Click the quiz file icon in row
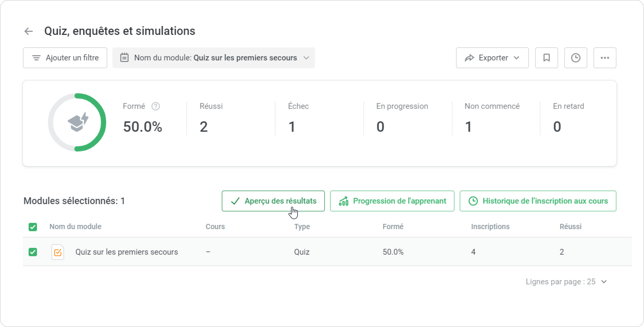Viewport: 644px width, 327px height. click(x=58, y=252)
